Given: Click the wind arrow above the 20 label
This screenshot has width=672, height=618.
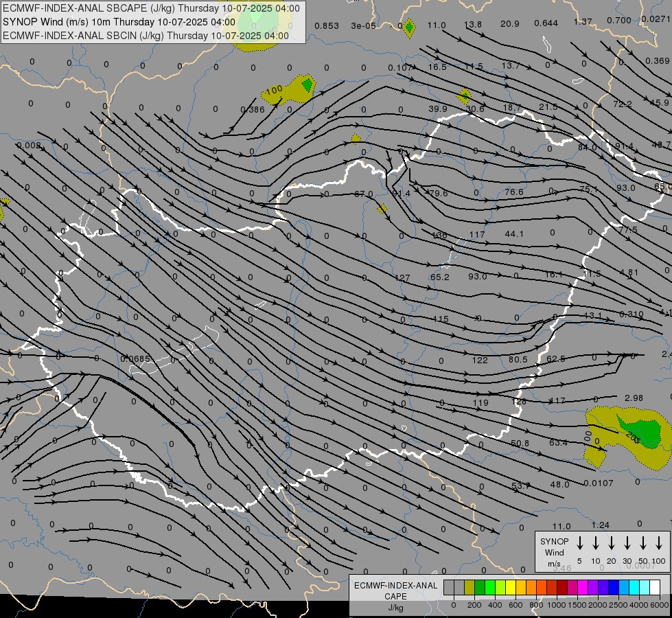Looking at the screenshot, I should 611,543.
